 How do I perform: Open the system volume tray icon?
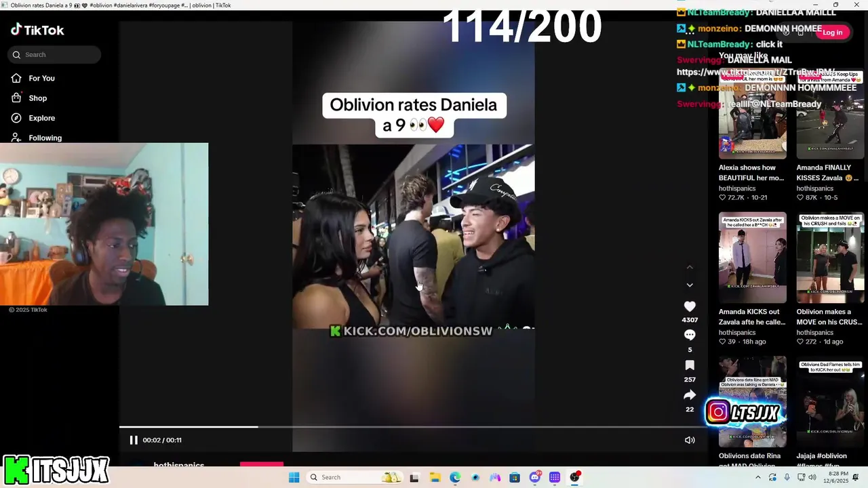point(812,477)
